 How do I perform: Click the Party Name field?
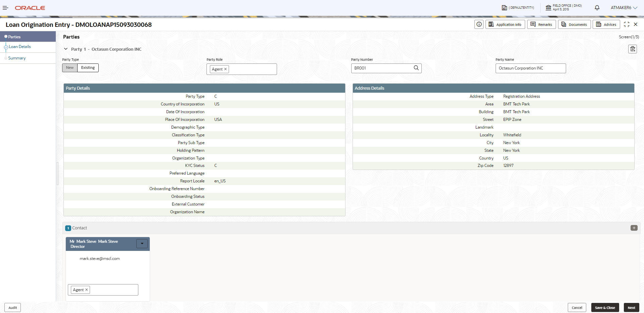pyautogui.click(x=531, y=68)
